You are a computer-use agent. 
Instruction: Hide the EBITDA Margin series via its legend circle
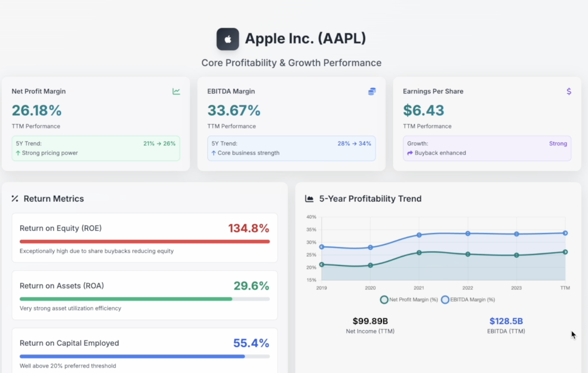click(445, 299)
